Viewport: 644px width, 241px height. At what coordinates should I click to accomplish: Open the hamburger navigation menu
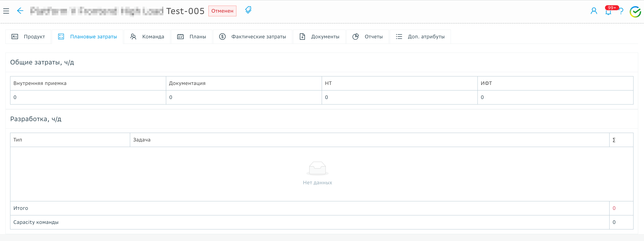[6, 11]
